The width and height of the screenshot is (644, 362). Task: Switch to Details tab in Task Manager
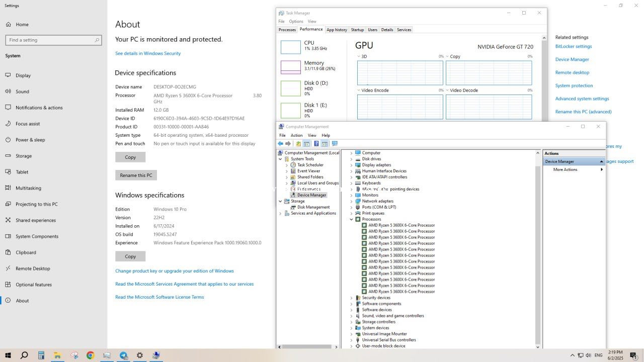click(x=387, y=30)
